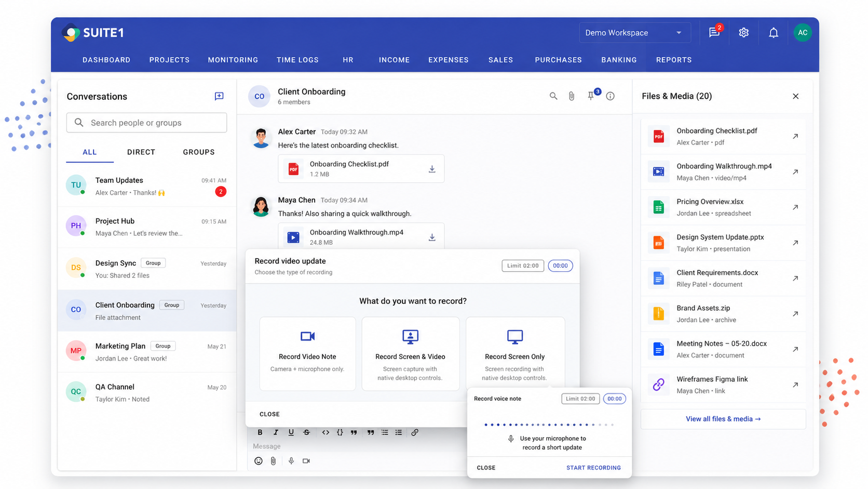Image resolution: width=868 pixels, height=489 pixels.
Task: Click the camera icon below the message box
Action: pyautogui.click(x=306, y=461)
